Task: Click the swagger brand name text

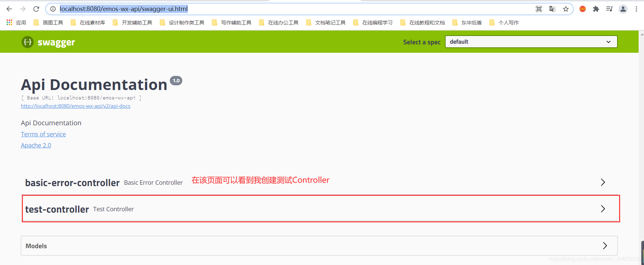Action: coord(56,42)
